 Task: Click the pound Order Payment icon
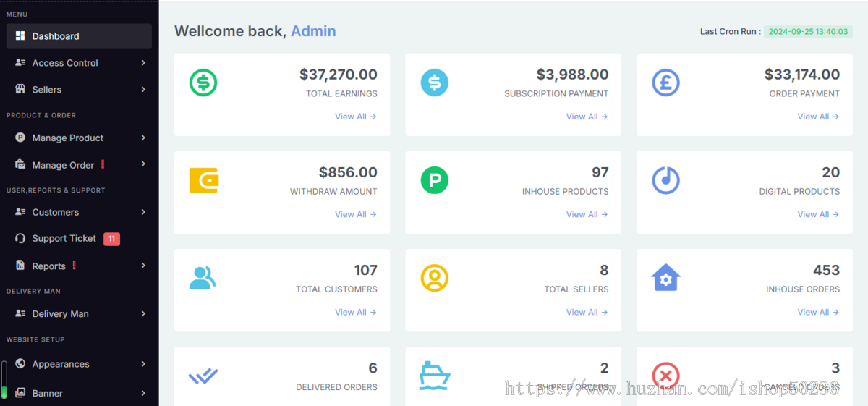[665, 83]
